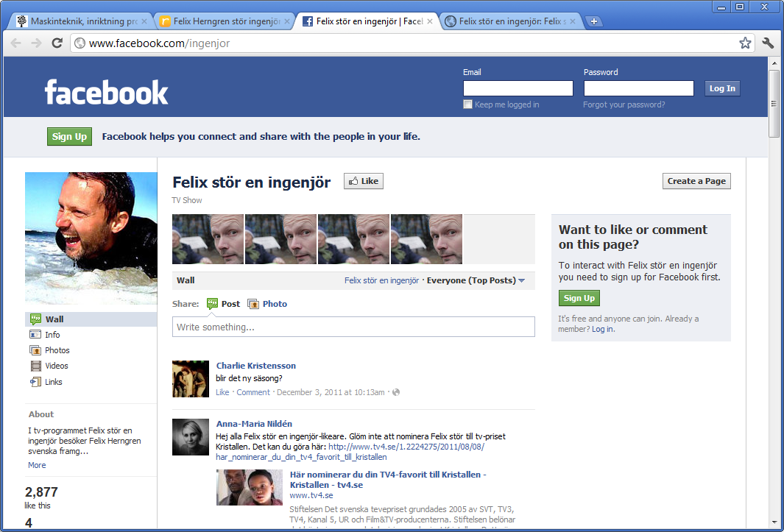This screenshot has width=784, height=532.
Task: Filter wall by Felix stör en ingenjör
Action: point(381,280)
